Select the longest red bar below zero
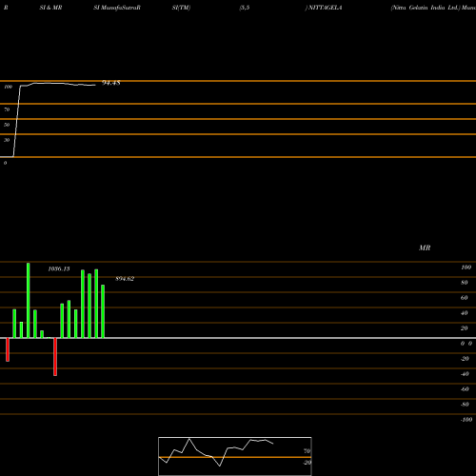Image resolution: width=476 pixels, height=476 pixels. 55,357
